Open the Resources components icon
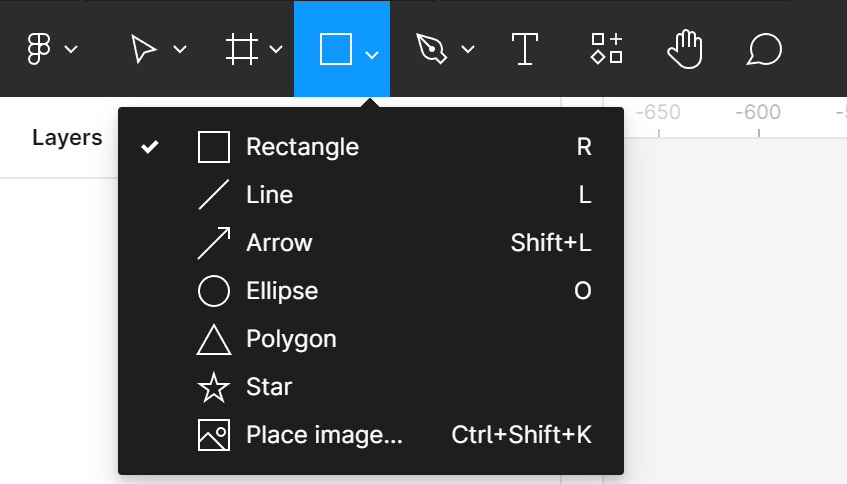847x484 pixels. (606, 49)
